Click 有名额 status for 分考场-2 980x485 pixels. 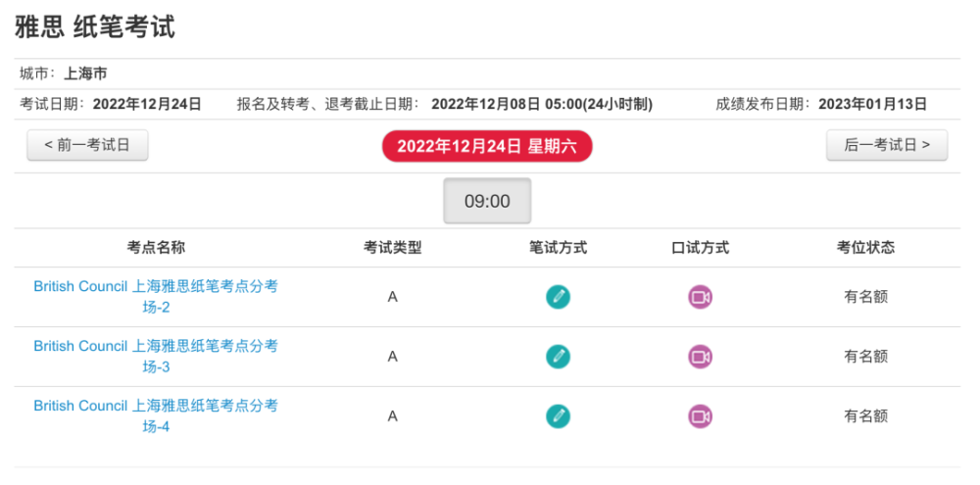click(x=866, y=297)
